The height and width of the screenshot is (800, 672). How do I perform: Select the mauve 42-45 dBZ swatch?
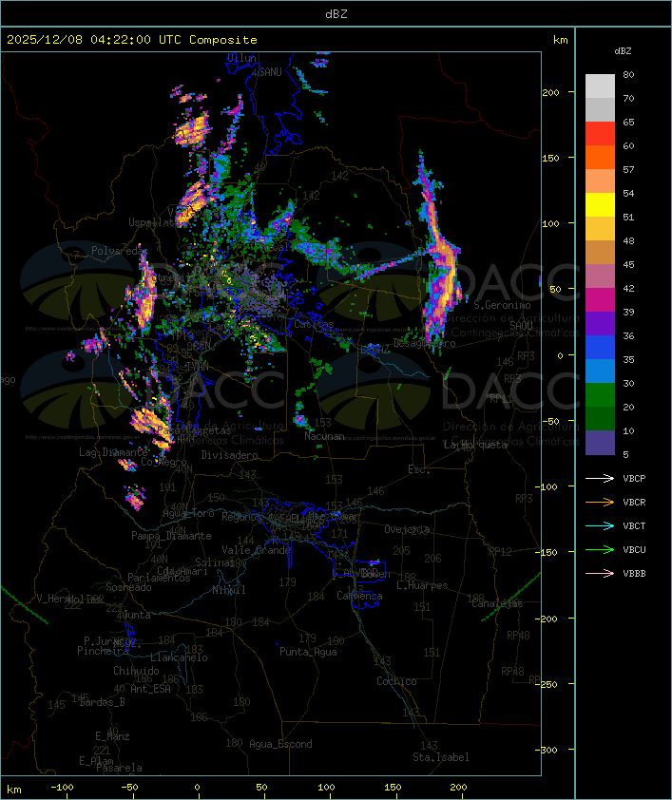point(600,276)
